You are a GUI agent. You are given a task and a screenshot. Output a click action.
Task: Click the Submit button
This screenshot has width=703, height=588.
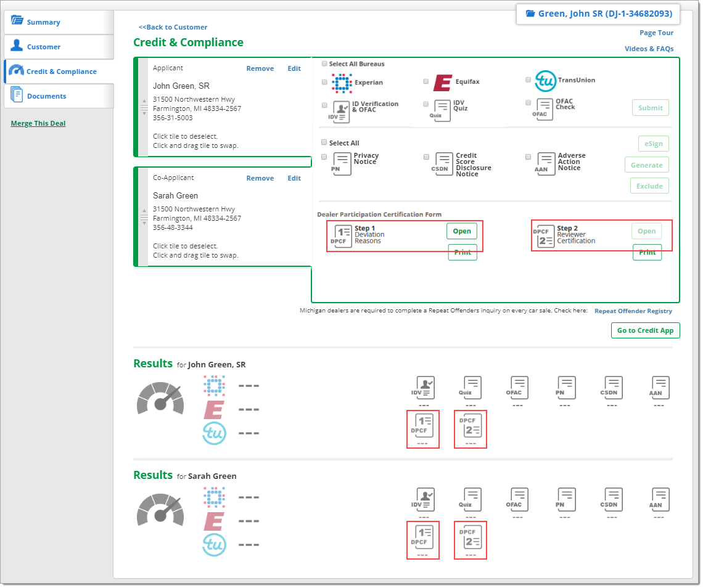click(650, 108)
